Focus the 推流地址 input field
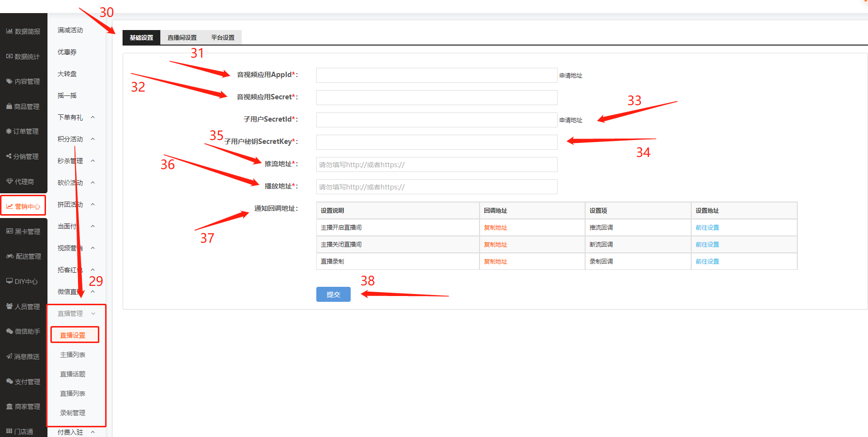868x437 pixels. click(436, 165)
